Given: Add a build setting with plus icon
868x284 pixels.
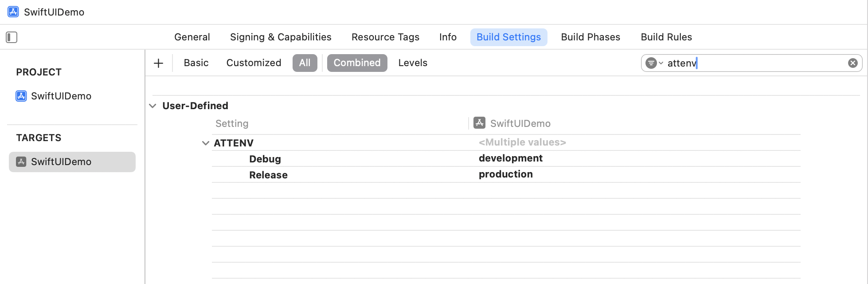Looking at the screenshot, I should (158, 63).
